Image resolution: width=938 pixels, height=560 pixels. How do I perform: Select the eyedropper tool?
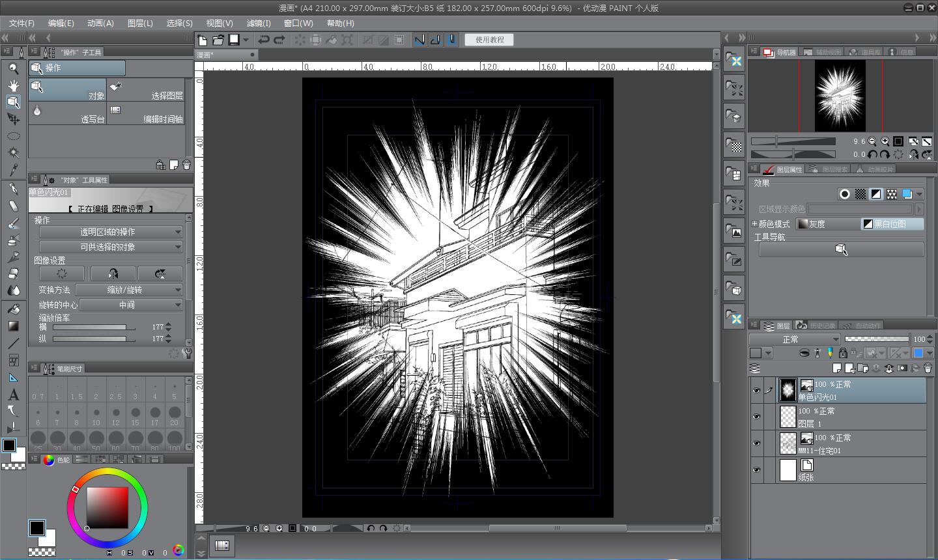(13, 170)
